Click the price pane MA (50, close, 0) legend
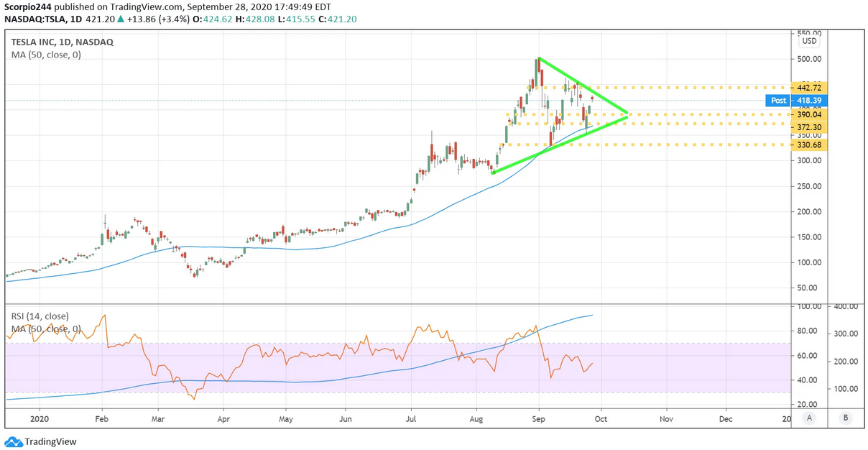 click(x=46, y=55)
